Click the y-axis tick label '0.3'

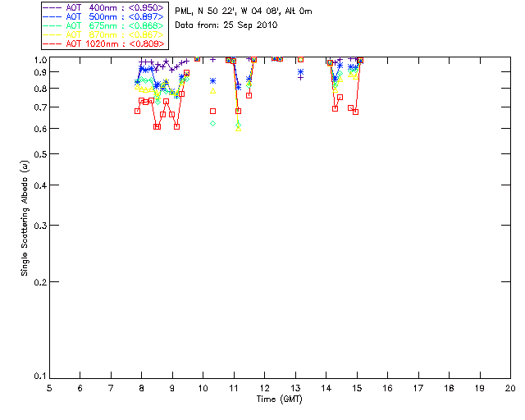pos(40,226)
